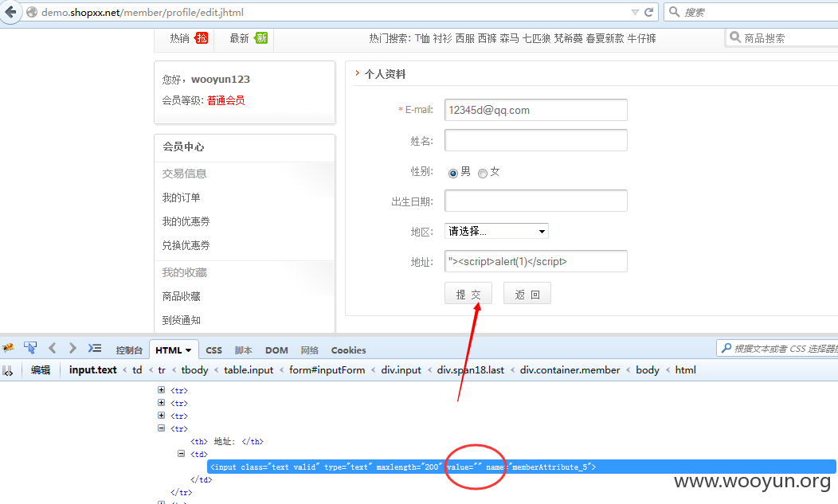The height and width of the screenshot is (504, 838).
Task: Open 我的订单 in the member menu
Action: point(181,197)
